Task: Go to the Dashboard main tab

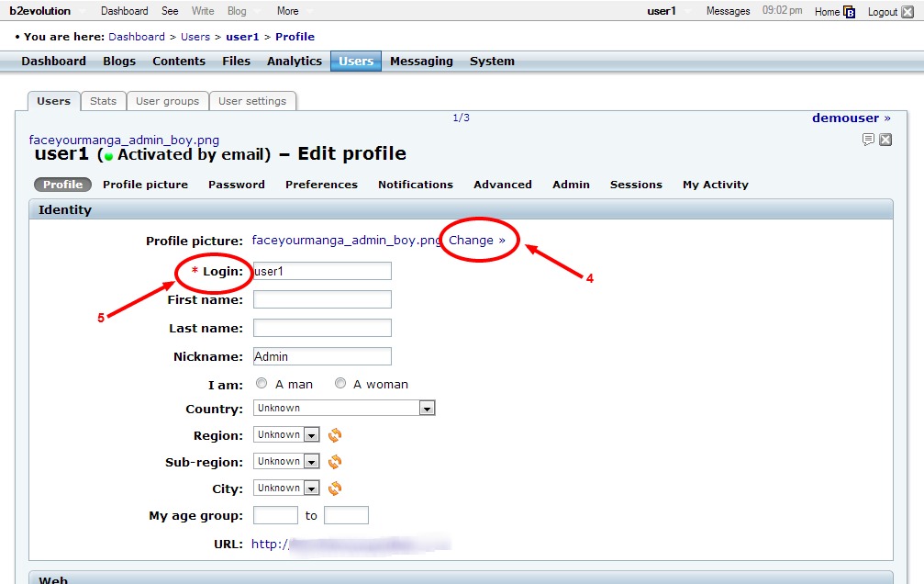Action: pos(53,61)
